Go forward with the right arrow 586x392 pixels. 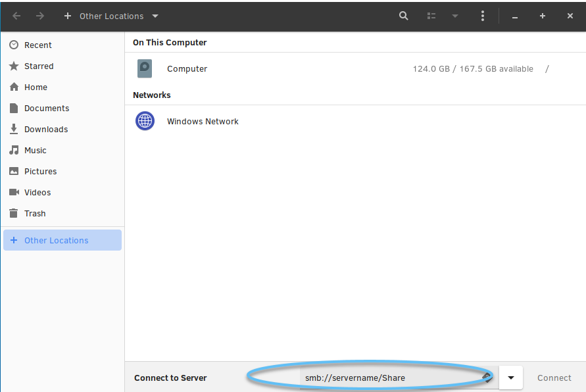click(40, 16)
